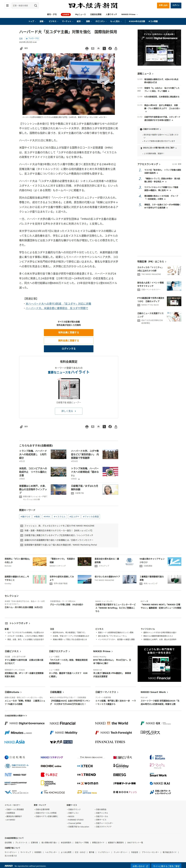This screenshot has height=868, width=186.
Task: Open the hamburger menu icon in header
Action: (7, 5)
